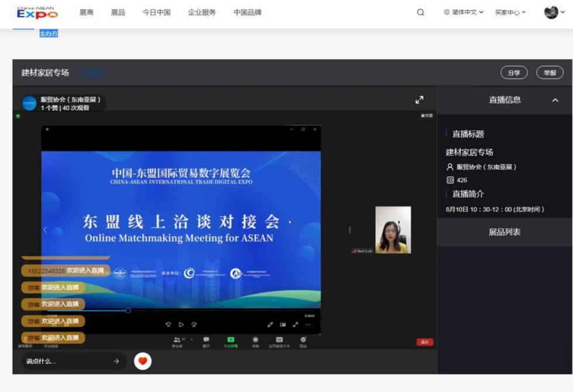Click the China-ASEAN Expo logo
Screen dimensions: 573x392
[37, 12]
